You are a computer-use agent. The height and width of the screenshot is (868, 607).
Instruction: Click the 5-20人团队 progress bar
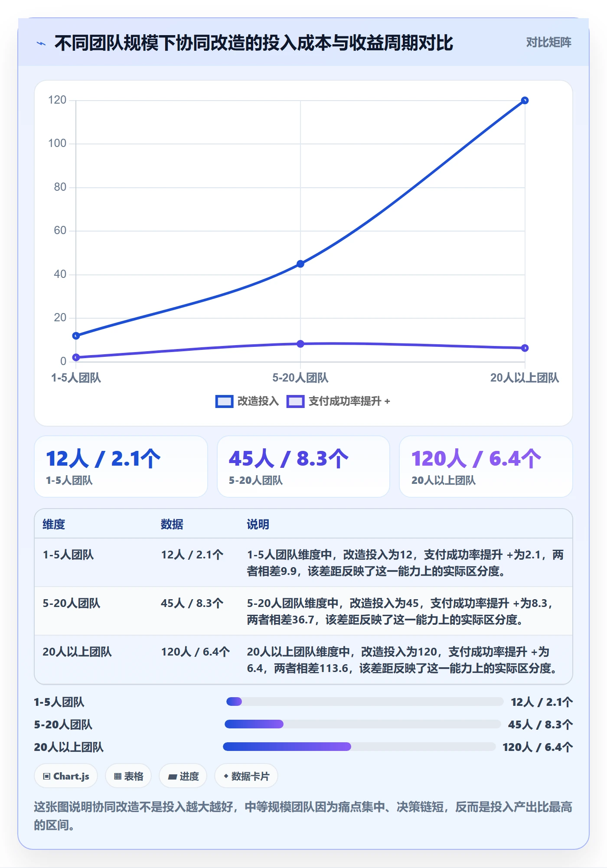tap(363, 724)
